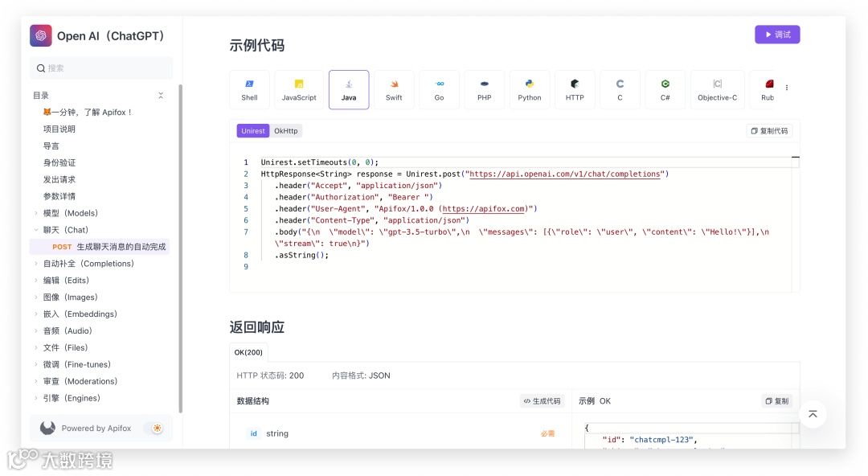Click the 调试 debug button
The image size is (868, 476).
[x=777, y=35]
